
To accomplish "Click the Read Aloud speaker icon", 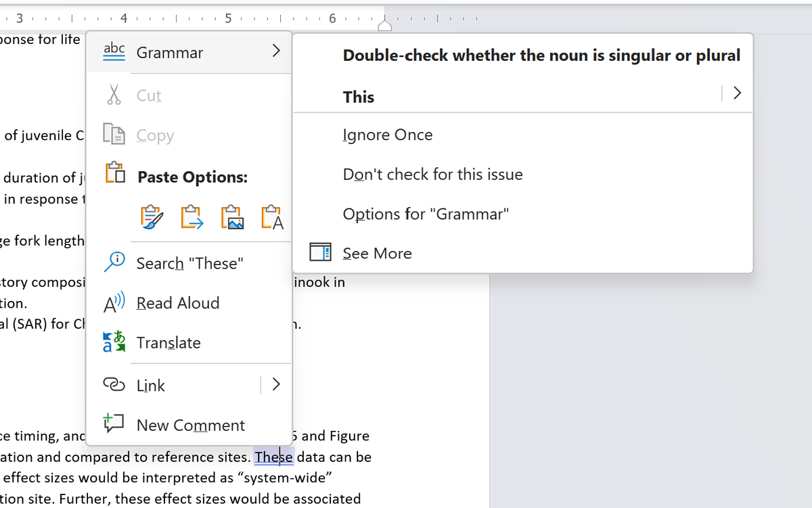I will (x=114, y=303).
